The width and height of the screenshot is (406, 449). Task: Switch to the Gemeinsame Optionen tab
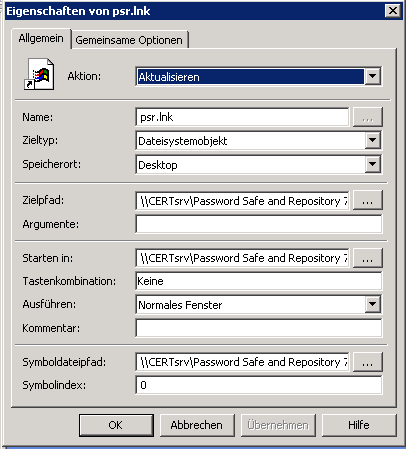(x=129, y=40)
